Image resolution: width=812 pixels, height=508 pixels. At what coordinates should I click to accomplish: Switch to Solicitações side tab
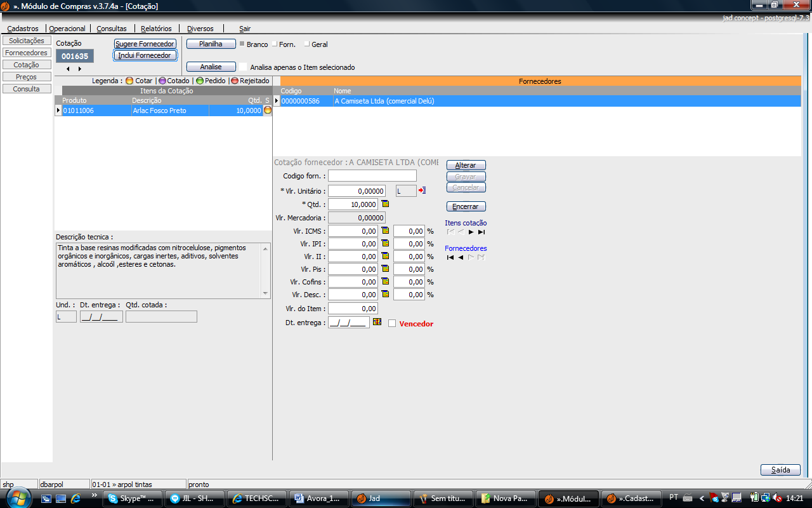click(x=27, y=41)
